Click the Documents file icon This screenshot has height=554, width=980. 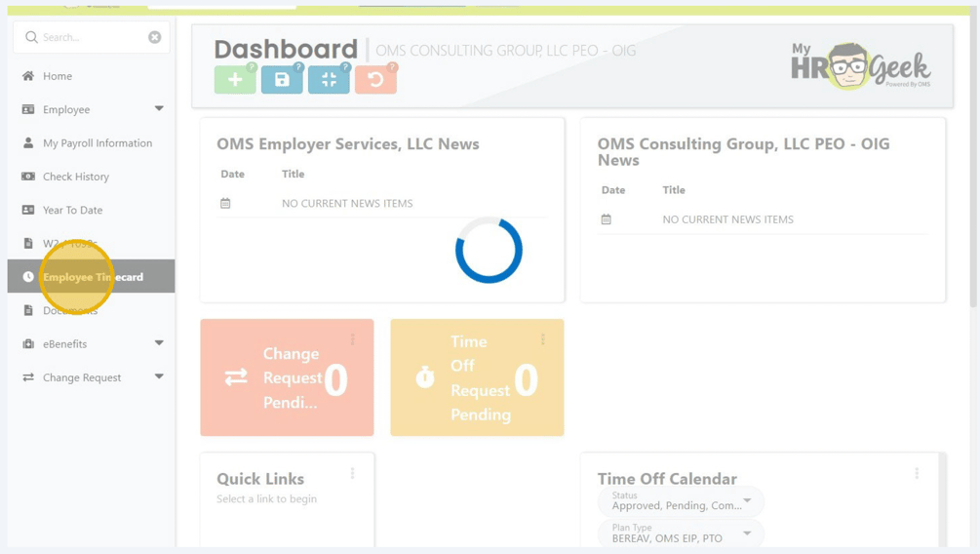pyautogui.click(x=28, y=310)
